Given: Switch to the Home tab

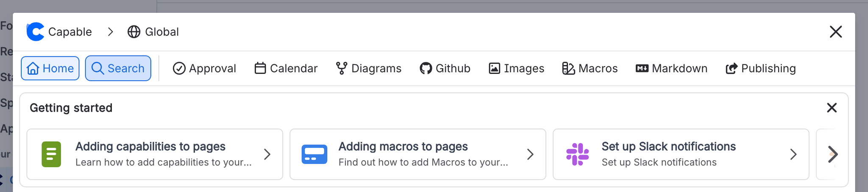Looking at the screenshot, I should pyautogui.click(x=50, y=68).
